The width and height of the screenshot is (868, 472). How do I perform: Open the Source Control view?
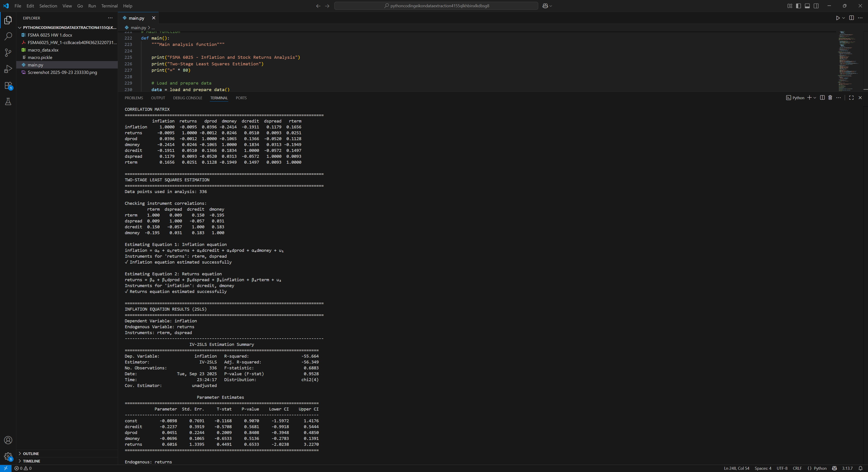[x=8, y=52]
